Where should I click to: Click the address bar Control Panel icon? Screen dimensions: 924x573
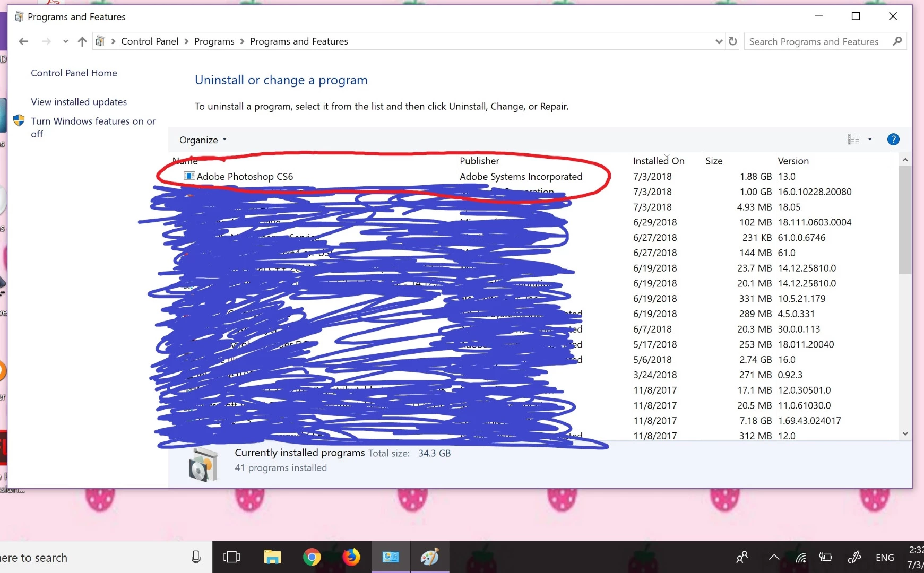[100, 41]
